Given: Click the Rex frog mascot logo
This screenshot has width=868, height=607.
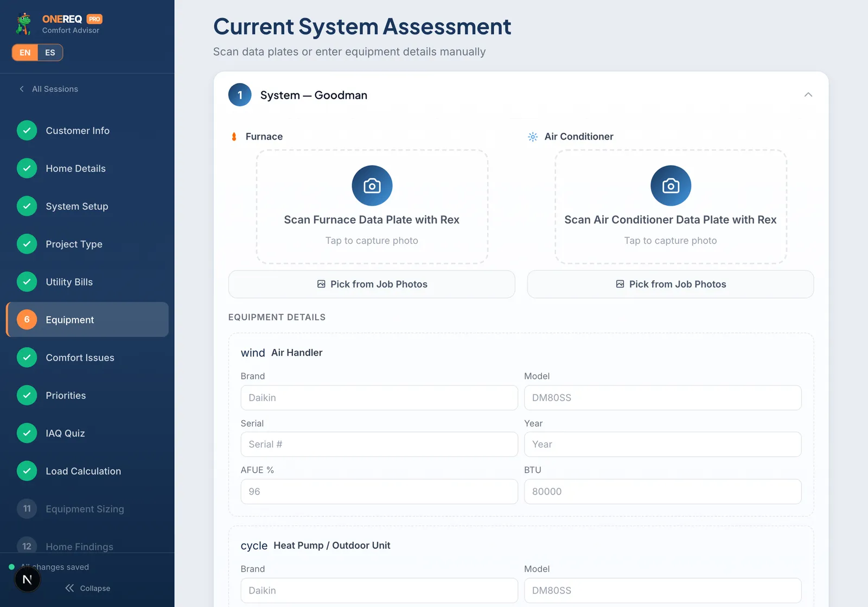Looking at the screenshot, I should [x=24, y=24].
